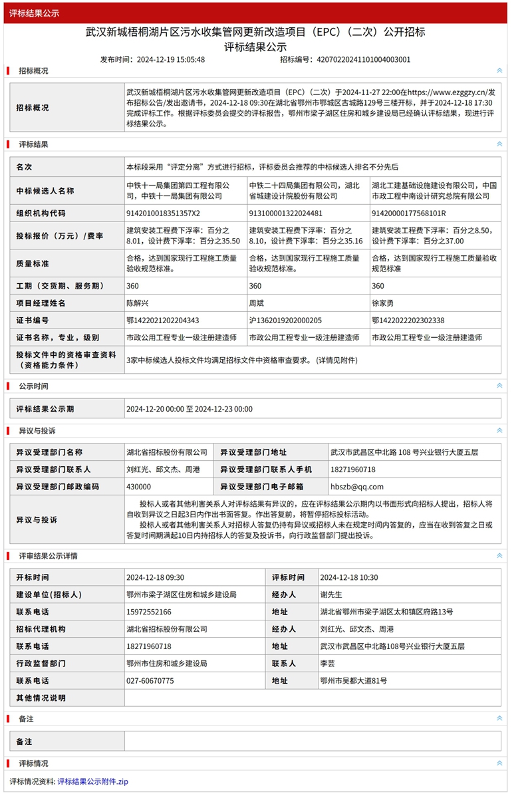The image size is (532, 796).
Task: Click project manager name 陈解兴
Action: tap(138, 303)
